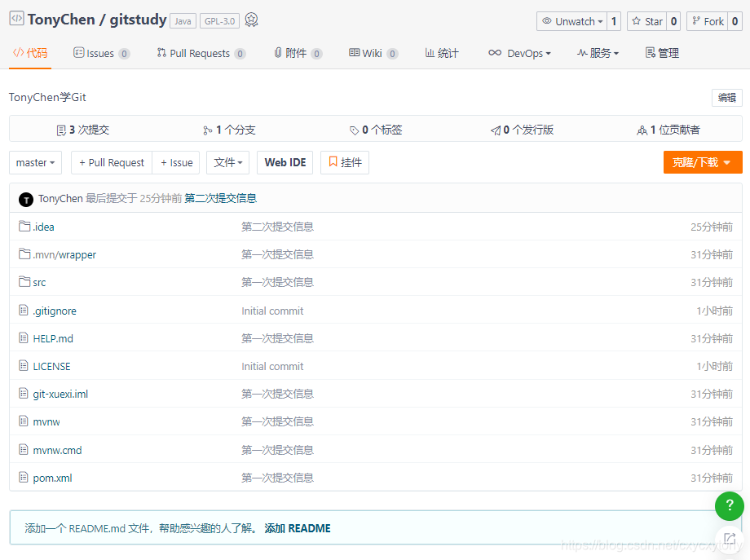Click the src folder icon
750x560 pixels.
[x=24, y=282]
